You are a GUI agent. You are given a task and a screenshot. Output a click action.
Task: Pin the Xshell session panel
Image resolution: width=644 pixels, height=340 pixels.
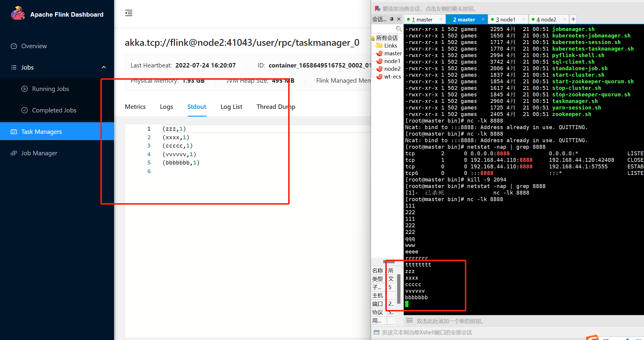point(392,19)
